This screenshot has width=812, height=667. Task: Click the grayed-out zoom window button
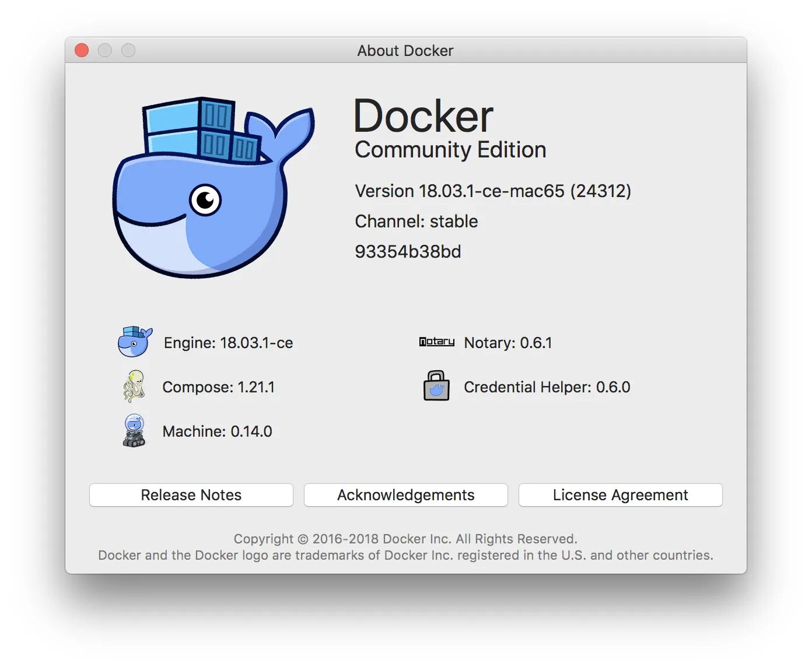coord(128,51)
